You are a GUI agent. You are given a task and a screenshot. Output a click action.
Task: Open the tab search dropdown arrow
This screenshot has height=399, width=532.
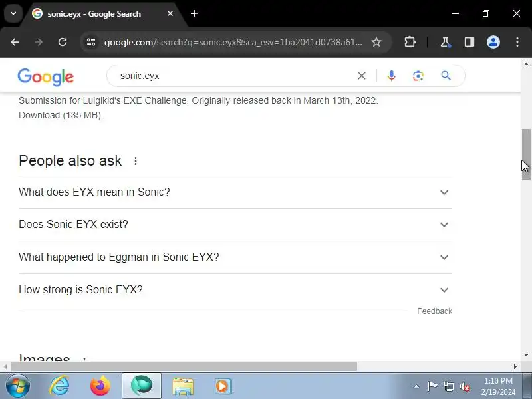point(13,13)
